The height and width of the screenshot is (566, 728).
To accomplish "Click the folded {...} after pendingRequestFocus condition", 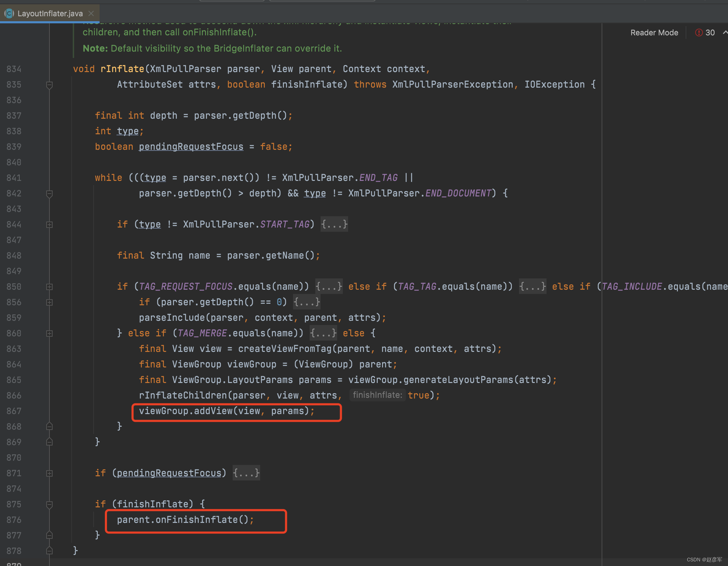I will coord(246,473).
